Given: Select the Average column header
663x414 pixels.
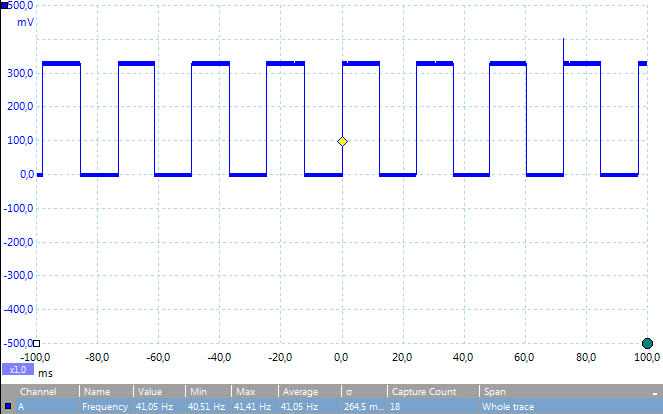Looking at the screenshot, I should (300, 392).
